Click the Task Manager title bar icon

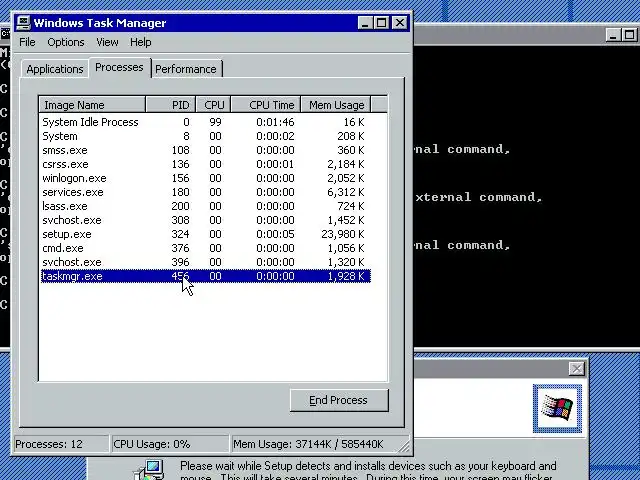23,23
